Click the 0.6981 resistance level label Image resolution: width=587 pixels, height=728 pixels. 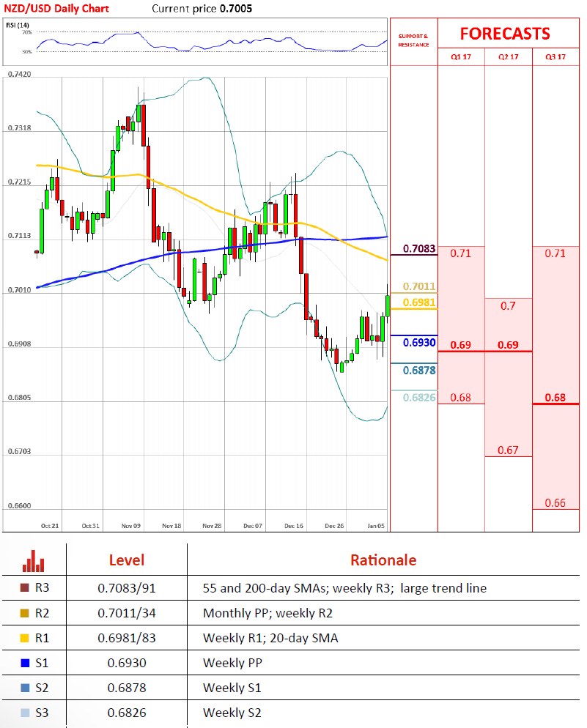(x=419, y=302)
